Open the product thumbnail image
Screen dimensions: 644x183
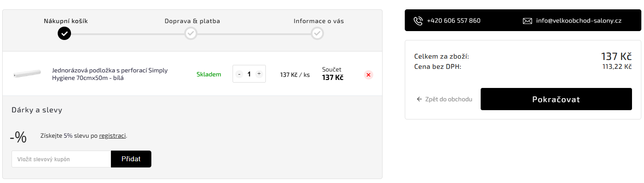click(27, 74)
